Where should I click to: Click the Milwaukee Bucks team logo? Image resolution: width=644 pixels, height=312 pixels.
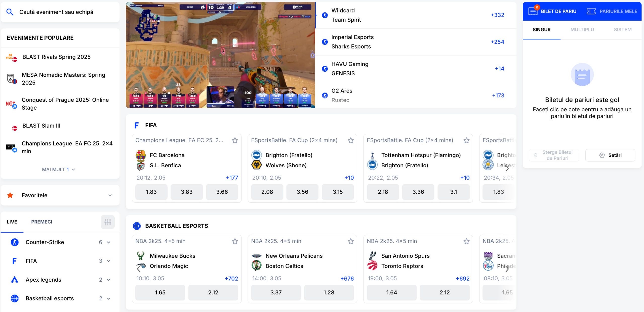[141, 256]
